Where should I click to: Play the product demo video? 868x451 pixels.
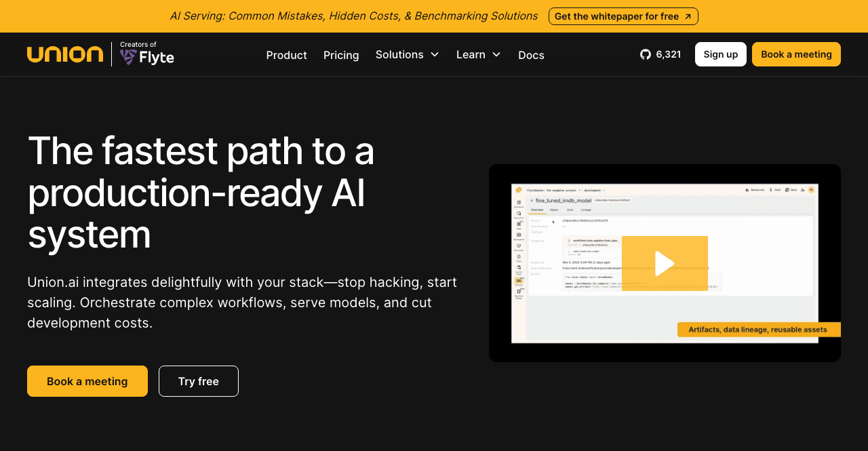coord(665,263)
